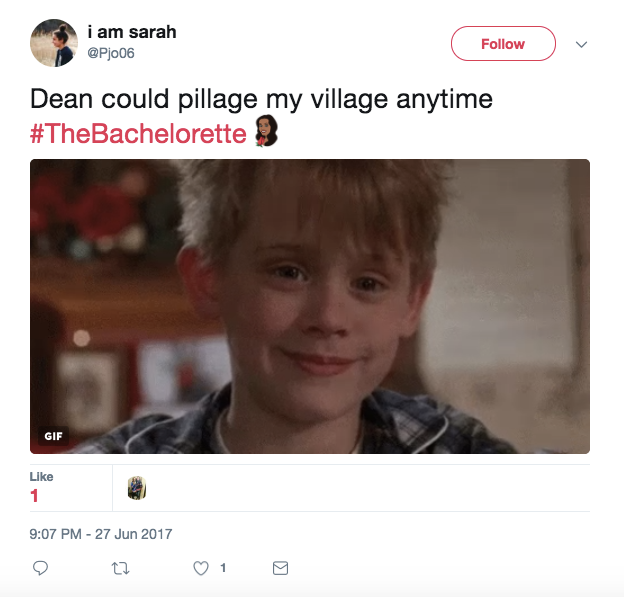The width and height of the screenshot is (624, 597).
Task: Follow the i am sarah account
Action: [x=503, y=44]
